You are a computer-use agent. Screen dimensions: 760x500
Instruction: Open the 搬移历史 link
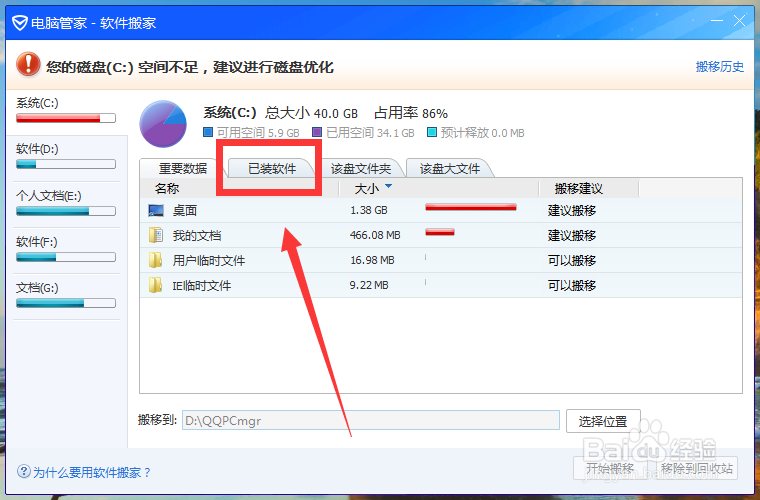tap(719, 66)
